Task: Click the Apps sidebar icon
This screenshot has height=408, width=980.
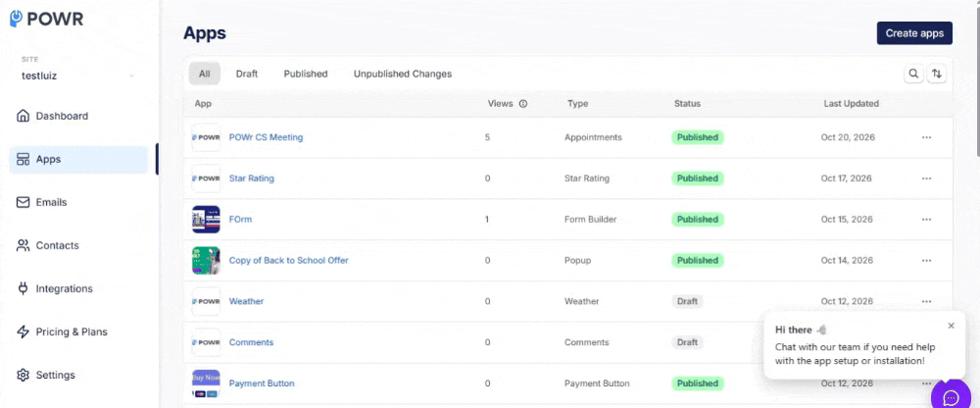Action: pos(24,159)
